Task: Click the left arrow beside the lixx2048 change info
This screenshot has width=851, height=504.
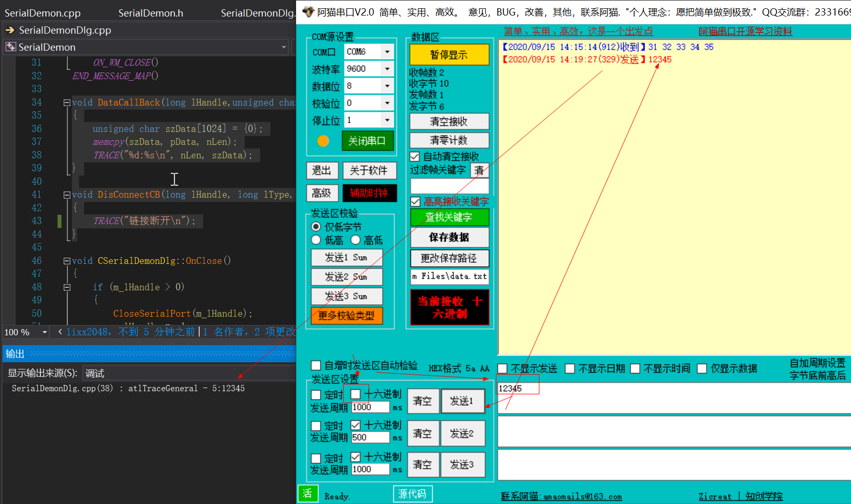Action: pyautogui.click(x=60, y=332)
